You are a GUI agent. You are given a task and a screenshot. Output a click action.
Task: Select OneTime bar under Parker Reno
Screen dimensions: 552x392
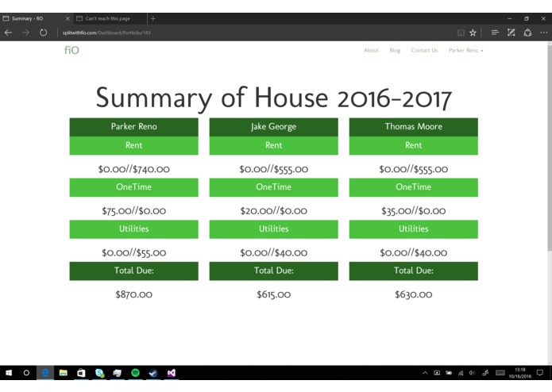(x=133, y=187)
